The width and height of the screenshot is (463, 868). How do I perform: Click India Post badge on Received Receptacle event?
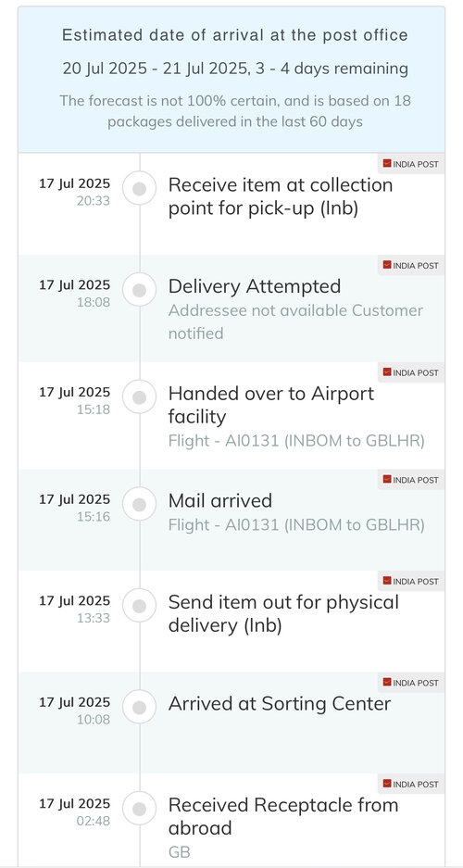411,784
